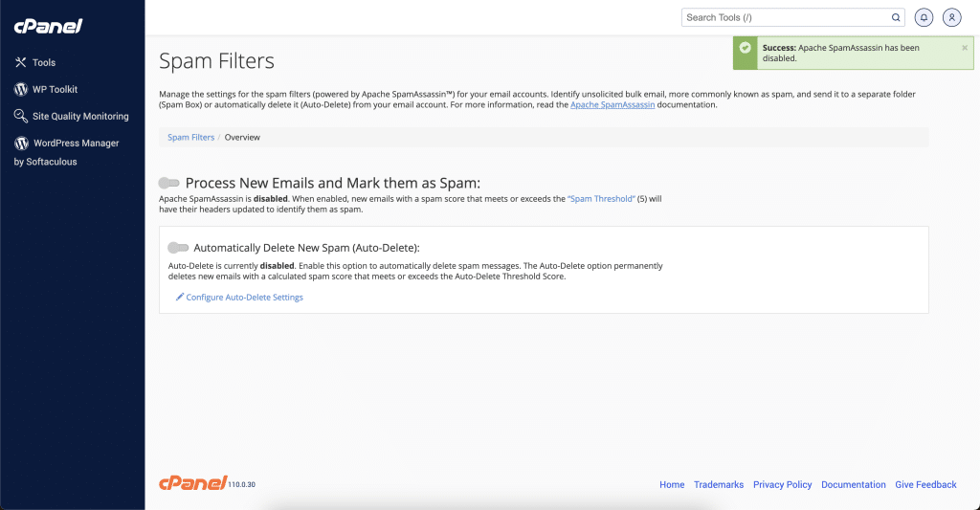Open the notifications bell
This screenshot has width=980, height=510.
(924, 17)
